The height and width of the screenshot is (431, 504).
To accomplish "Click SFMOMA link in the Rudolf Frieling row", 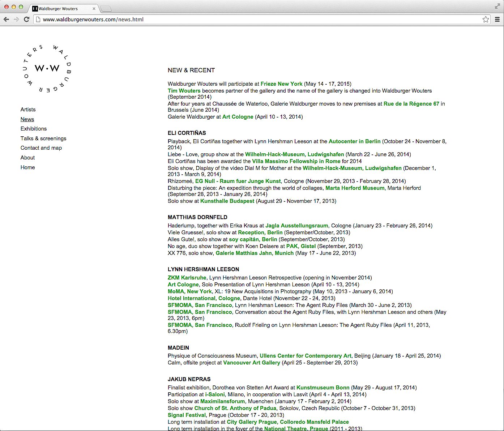I will [200, 325].
